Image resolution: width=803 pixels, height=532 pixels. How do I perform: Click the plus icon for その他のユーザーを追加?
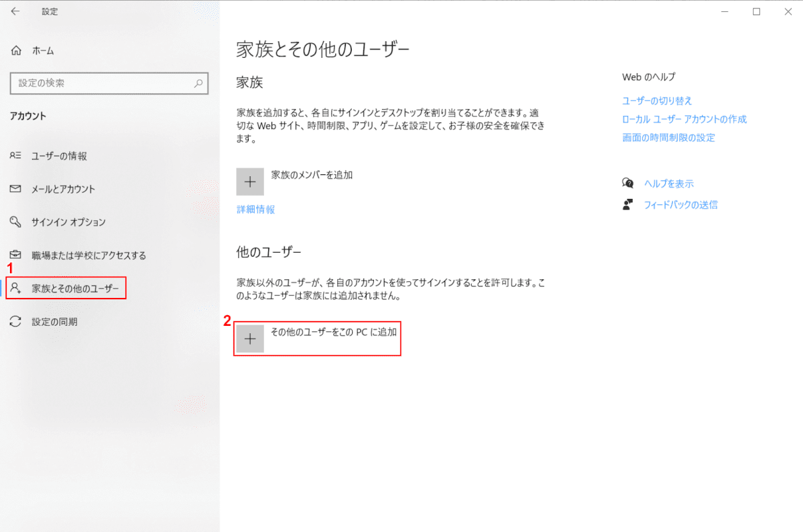(250, 338)
